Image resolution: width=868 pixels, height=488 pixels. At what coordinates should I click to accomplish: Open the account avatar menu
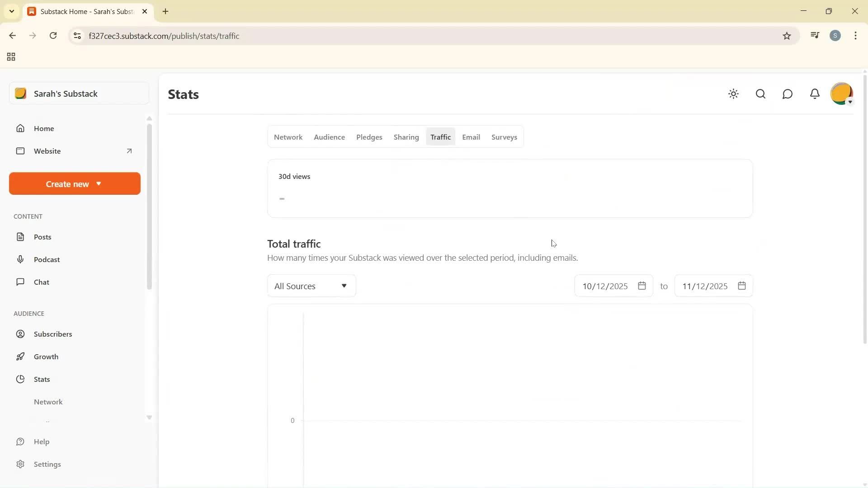pyautogui.click(x=842, y=94)
